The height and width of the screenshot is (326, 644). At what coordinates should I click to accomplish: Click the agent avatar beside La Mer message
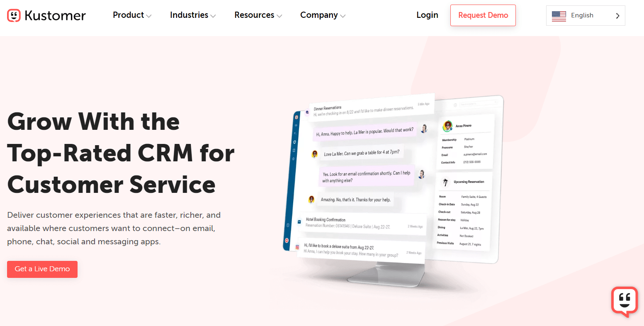click(423, 129)
